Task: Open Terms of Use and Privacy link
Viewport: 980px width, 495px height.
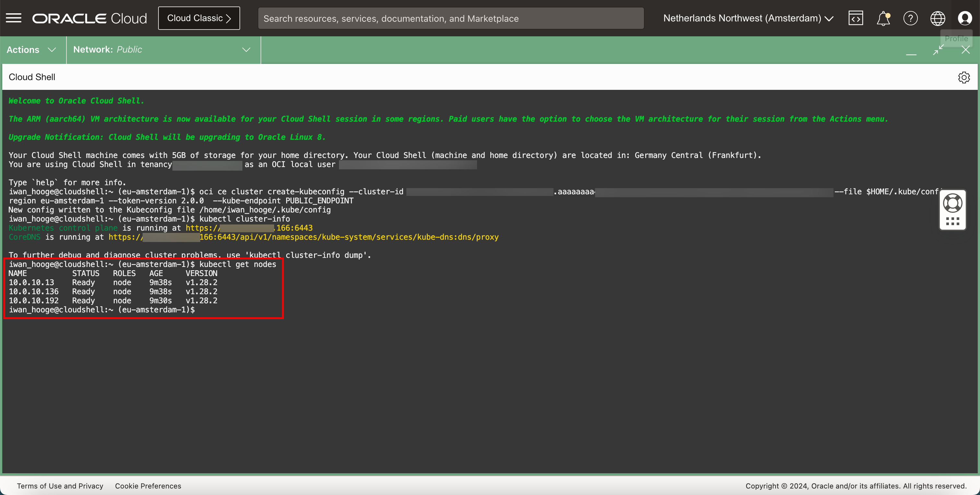Action: tap(60, 486)
